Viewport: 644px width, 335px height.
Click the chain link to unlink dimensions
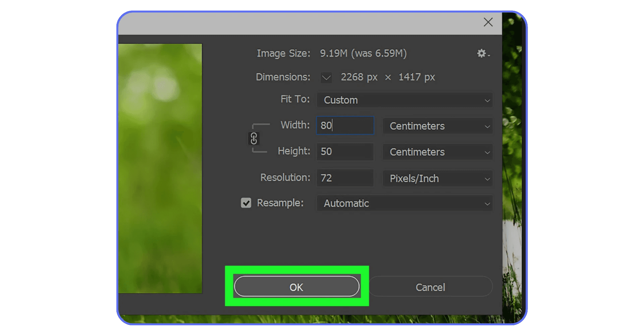253,138
